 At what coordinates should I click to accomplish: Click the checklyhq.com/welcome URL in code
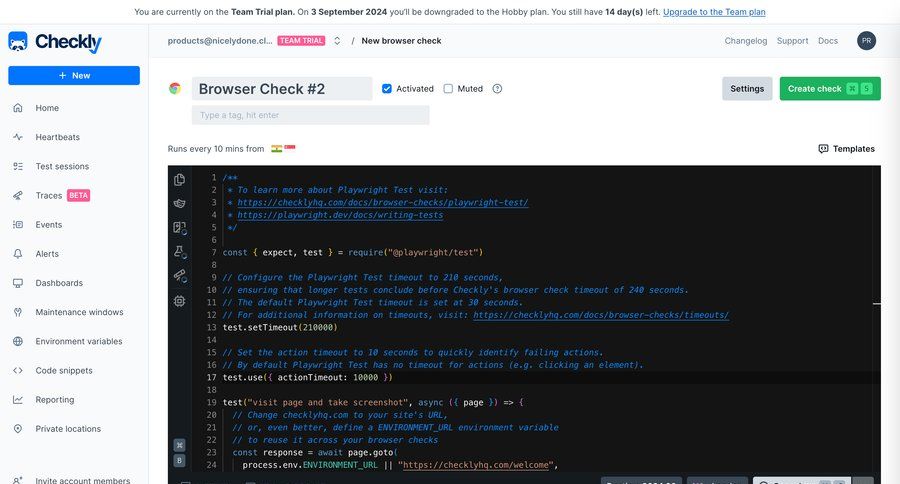coord(476,464)
